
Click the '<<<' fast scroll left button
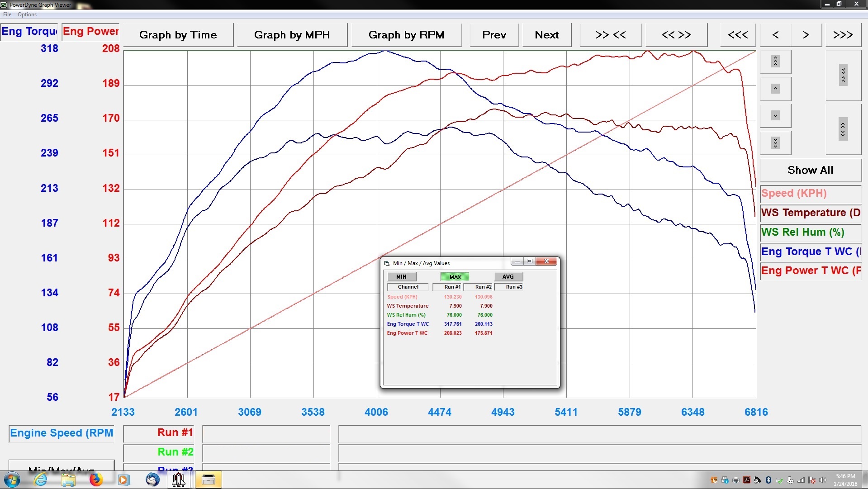pos(738,35)
